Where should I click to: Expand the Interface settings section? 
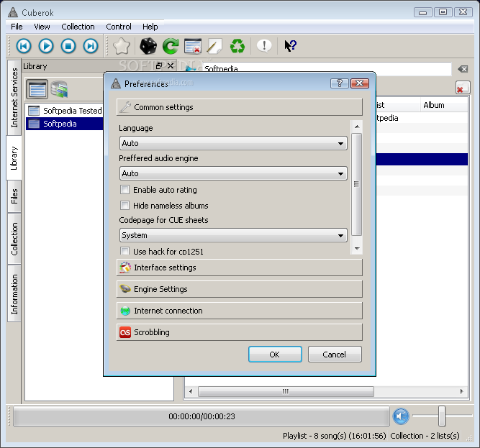[240, 268]
